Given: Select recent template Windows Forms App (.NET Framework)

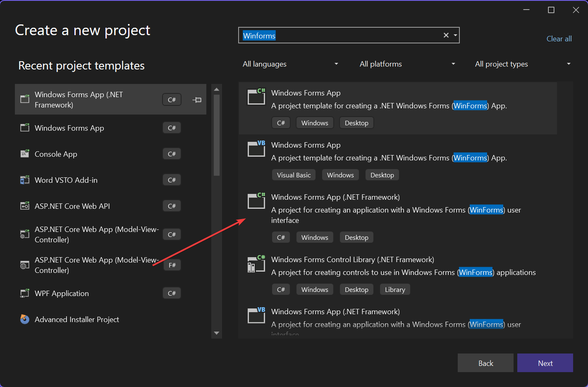Looking at the screenshot, I should point(110,99).
